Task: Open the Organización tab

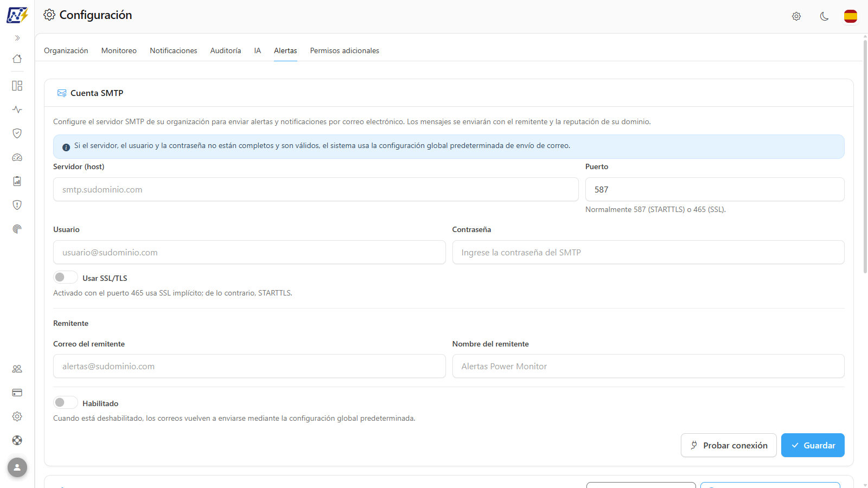Action: click(x=66, y=50)
